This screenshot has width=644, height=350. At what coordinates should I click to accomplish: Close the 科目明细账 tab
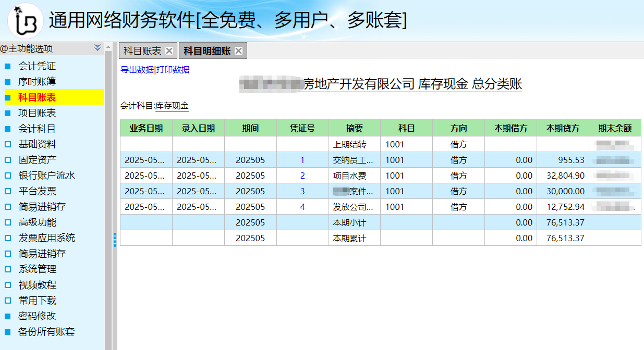(238, 51)
